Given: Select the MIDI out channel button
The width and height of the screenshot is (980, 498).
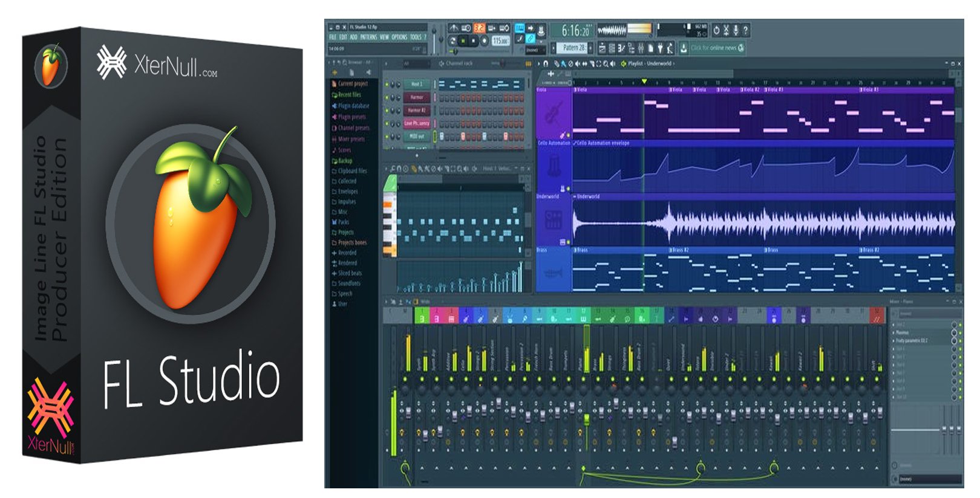Looking at the screenshot, I should click(417, 137).
